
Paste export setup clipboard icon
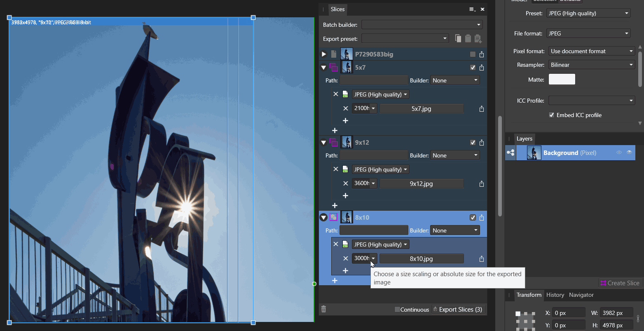pyautogui.click(x=468, y=38)
